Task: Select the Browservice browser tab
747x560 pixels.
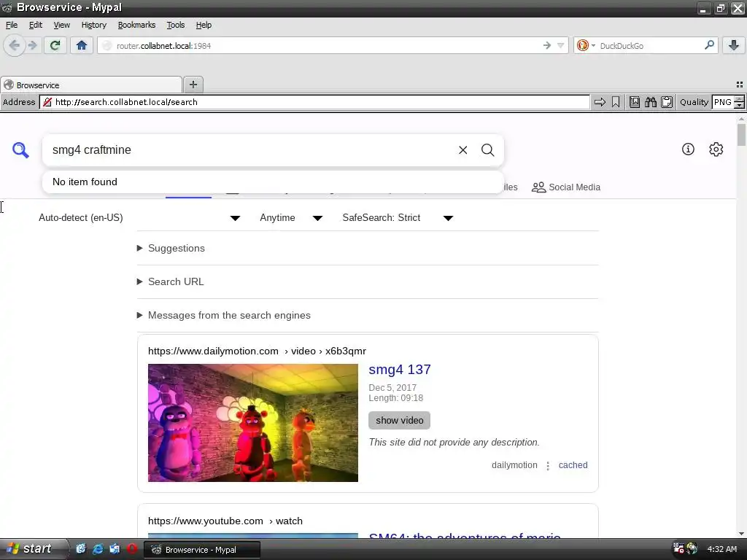Action: coord(91,85)
